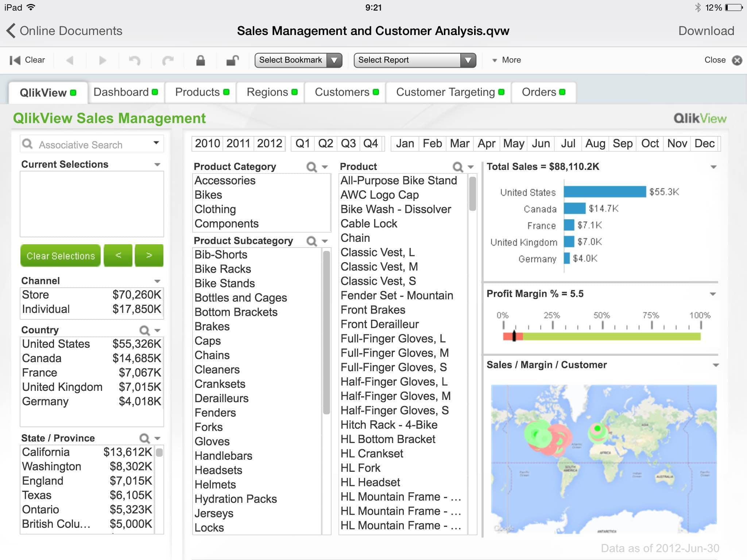Open search icon in Product Category header
This screenshot has height=560, width=747.
tap(311, 167)
